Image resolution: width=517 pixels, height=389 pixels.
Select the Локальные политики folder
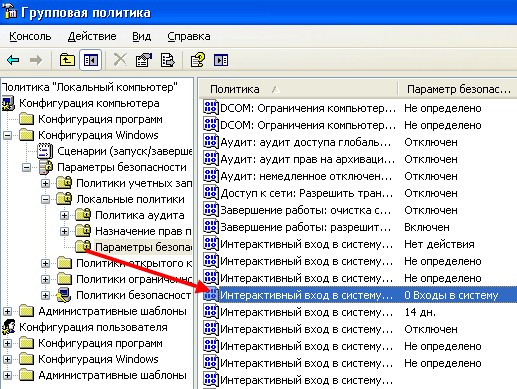[x=130, y=199]
